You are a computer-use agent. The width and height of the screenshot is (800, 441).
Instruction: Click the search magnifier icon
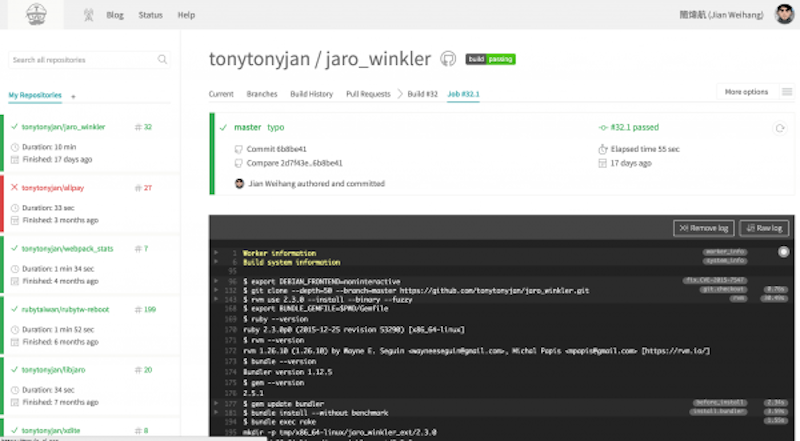162,60
